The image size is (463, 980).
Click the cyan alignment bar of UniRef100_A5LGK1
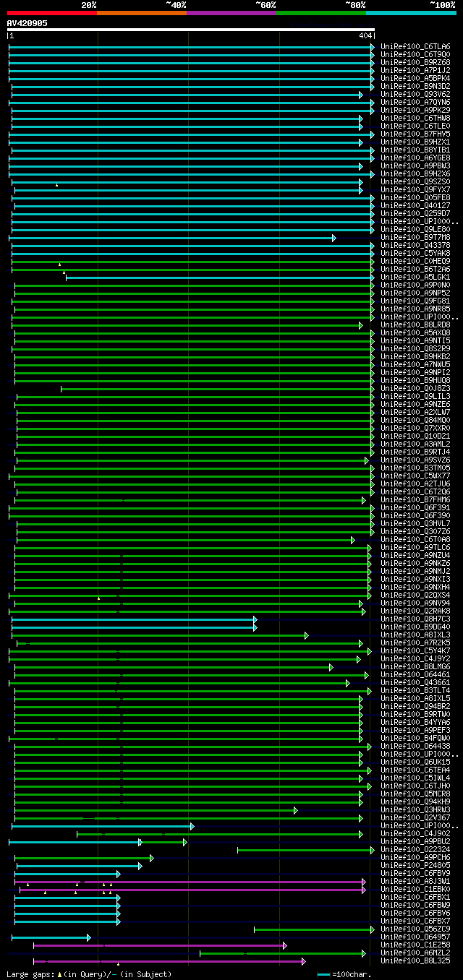pyautogui.click(x=220, y=277)
